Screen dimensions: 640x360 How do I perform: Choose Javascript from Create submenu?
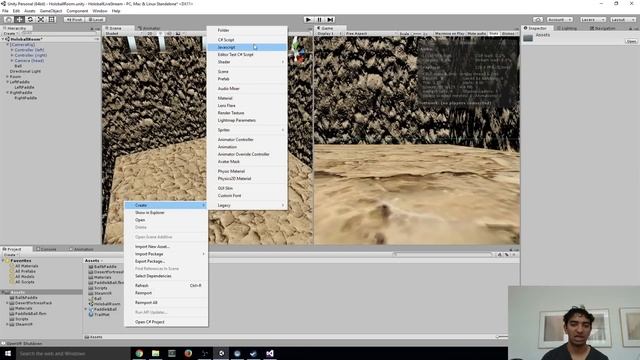[x=247, y=47]
